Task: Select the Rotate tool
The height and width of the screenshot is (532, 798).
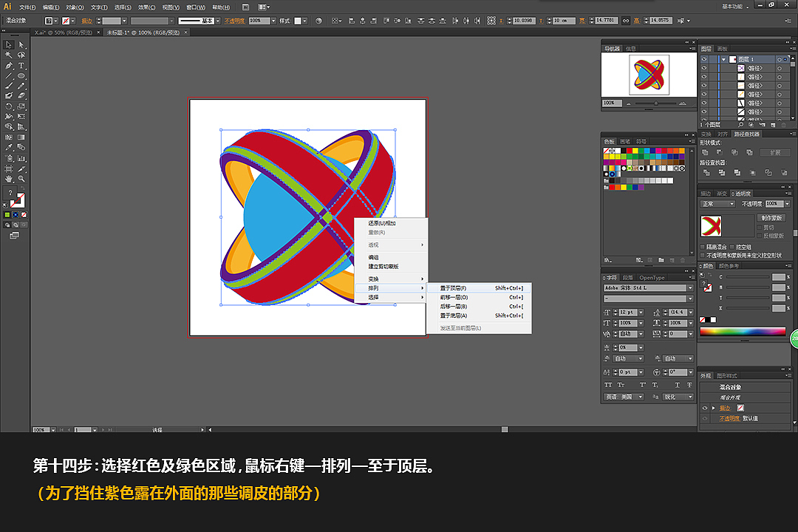Action: 9,106
